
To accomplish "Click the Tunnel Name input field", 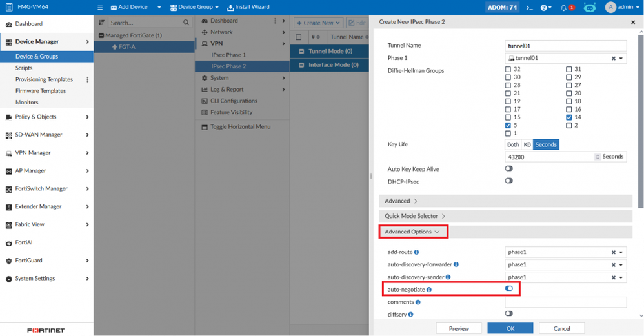I will [565, 46].
